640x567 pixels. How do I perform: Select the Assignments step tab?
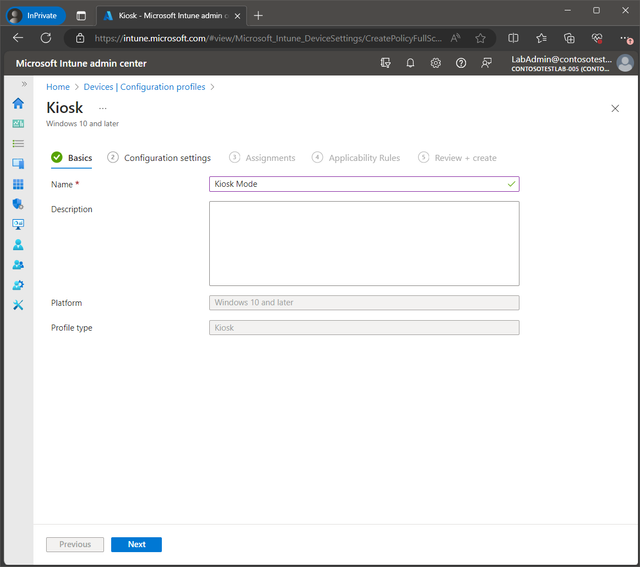262,158
